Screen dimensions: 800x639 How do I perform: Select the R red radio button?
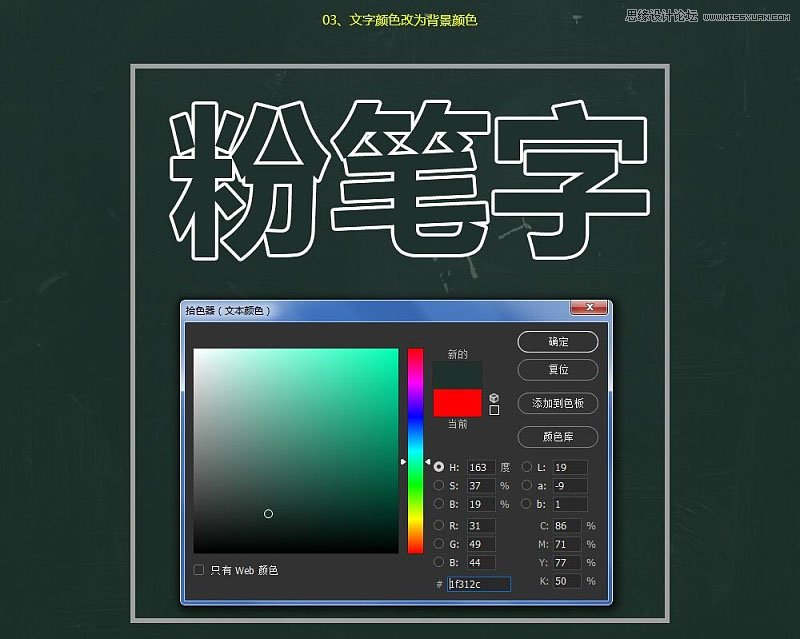pyautogui.click(x=439, y=526)
